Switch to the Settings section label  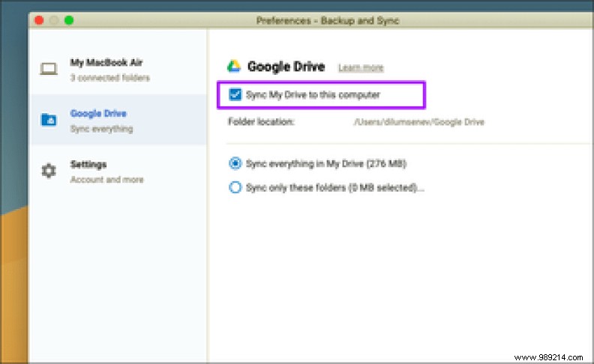[88, 165]
